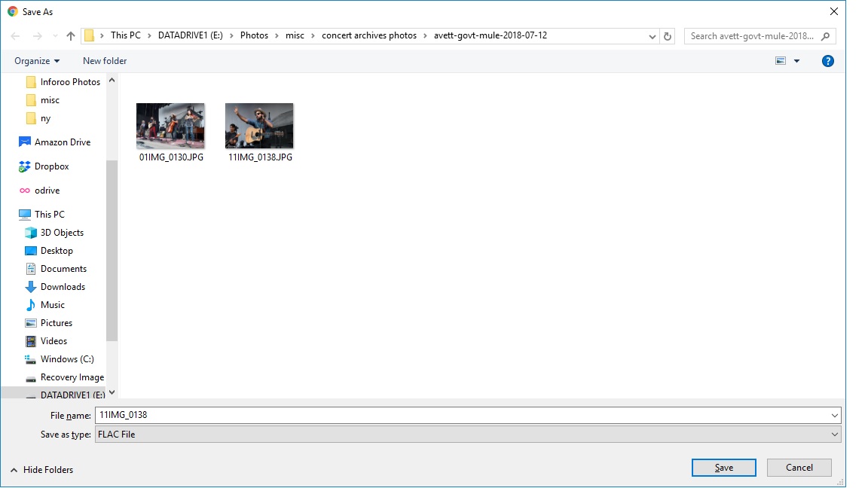Cancel the save dialog
The image size is (868, 488).
click(799, 467)
